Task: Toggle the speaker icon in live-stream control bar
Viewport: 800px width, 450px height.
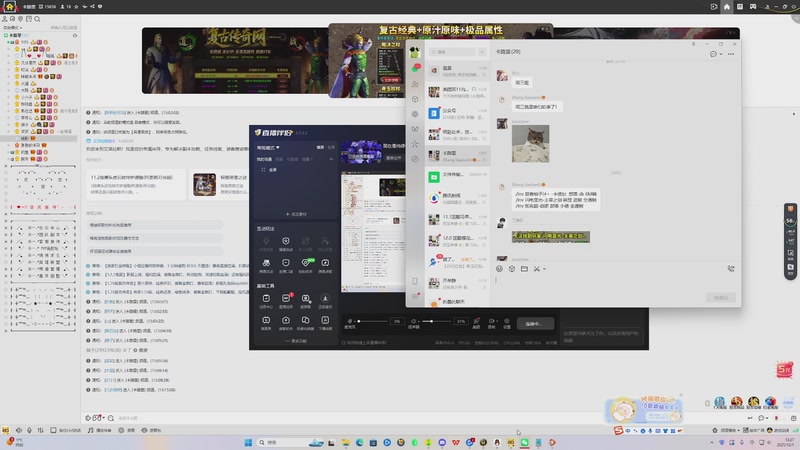Action: click(x=414, y=321)
